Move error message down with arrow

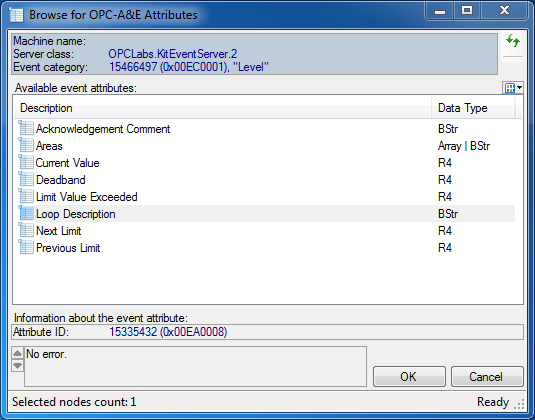17,365
